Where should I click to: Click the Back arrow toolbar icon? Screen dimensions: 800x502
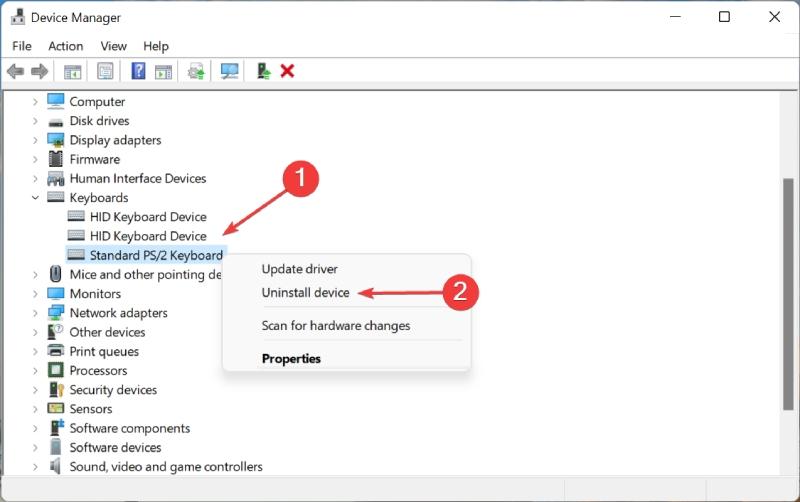16,71
